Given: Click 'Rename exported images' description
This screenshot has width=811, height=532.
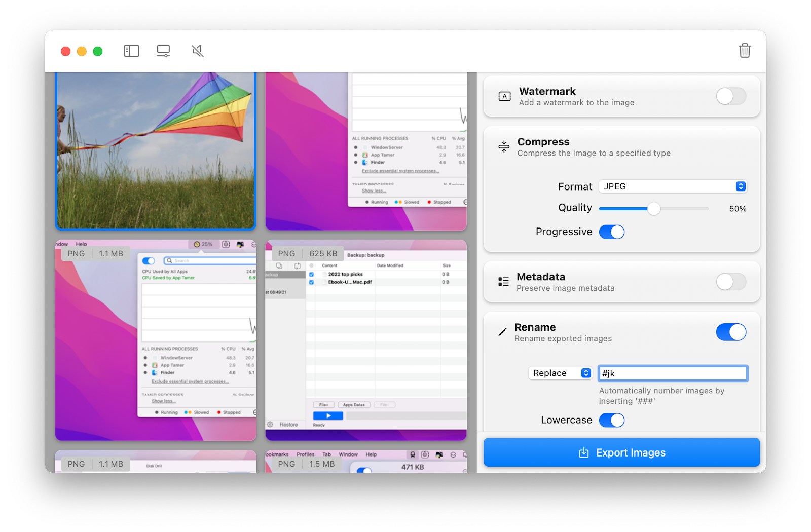Looking at the screenshot, I should click(563, 339).
